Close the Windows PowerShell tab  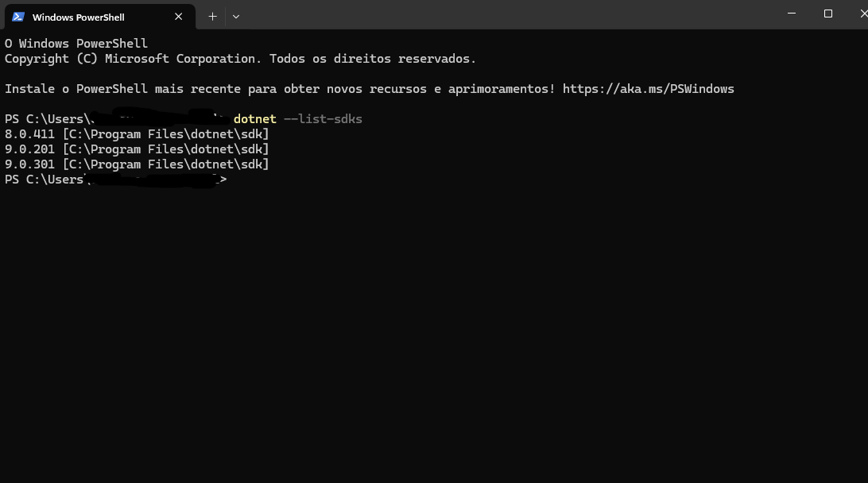click(x=179, y=17)
